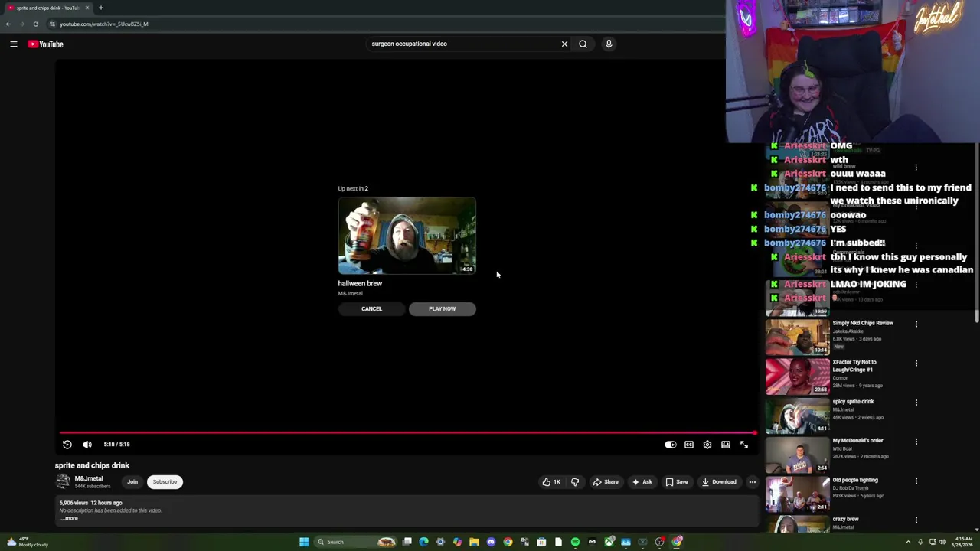The image size is (980, 551).
Task: Open M&Jmetal channel name link
Action: coord(89,478)
